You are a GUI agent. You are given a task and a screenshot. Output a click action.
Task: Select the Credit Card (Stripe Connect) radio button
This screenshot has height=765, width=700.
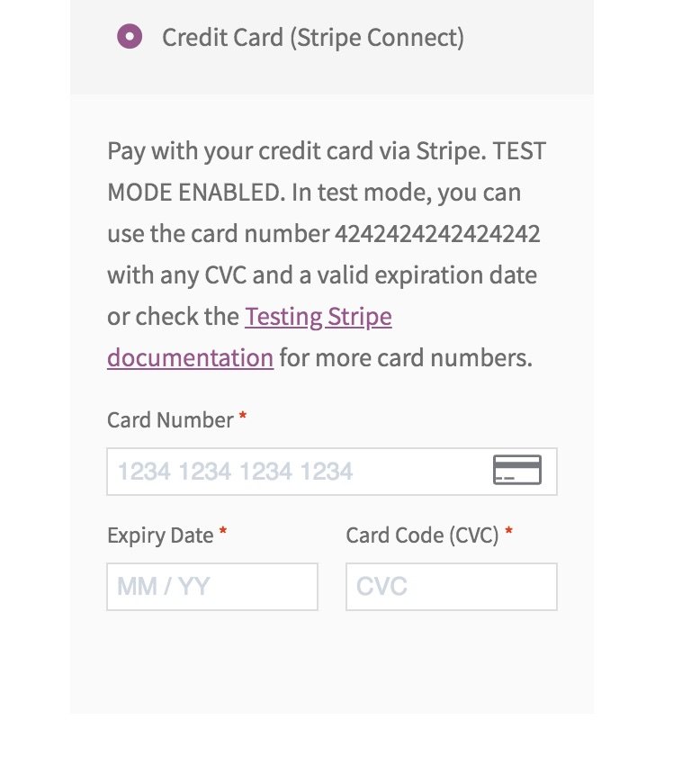tap(130, 37)
